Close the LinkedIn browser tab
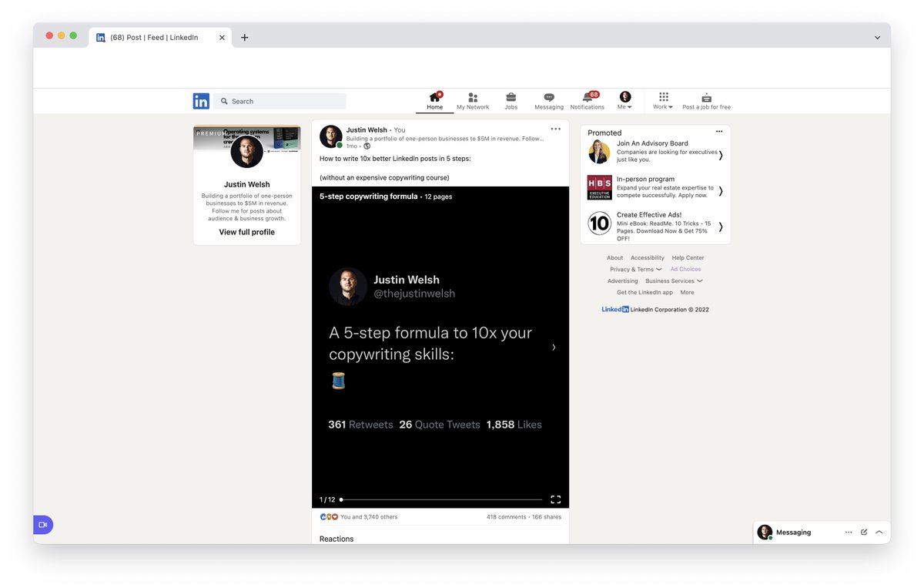 pos(222,37)
